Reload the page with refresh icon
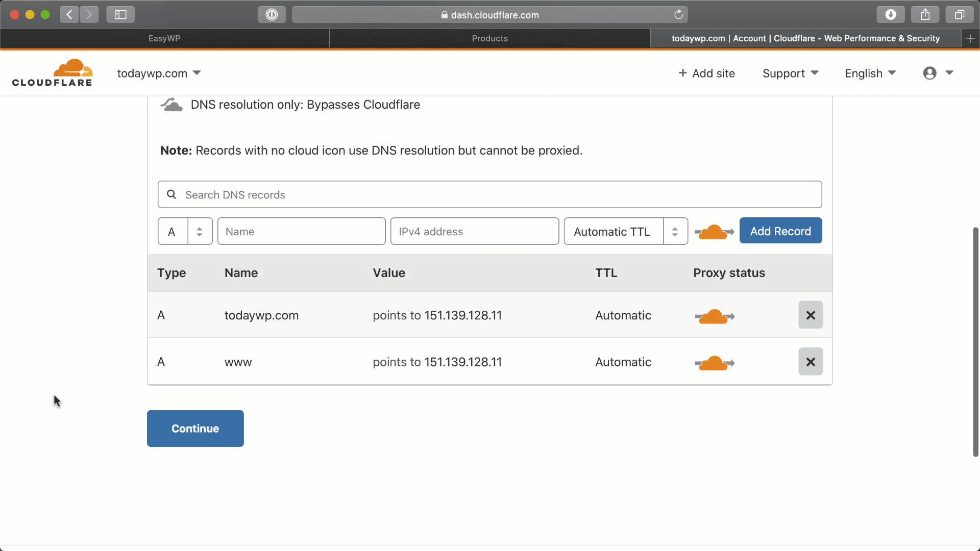980x551 pixels. tap(678, 15)
